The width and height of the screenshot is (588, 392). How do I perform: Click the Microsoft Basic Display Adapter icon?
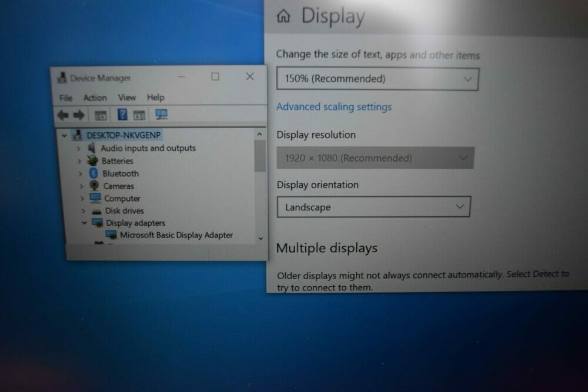[111, 235]
